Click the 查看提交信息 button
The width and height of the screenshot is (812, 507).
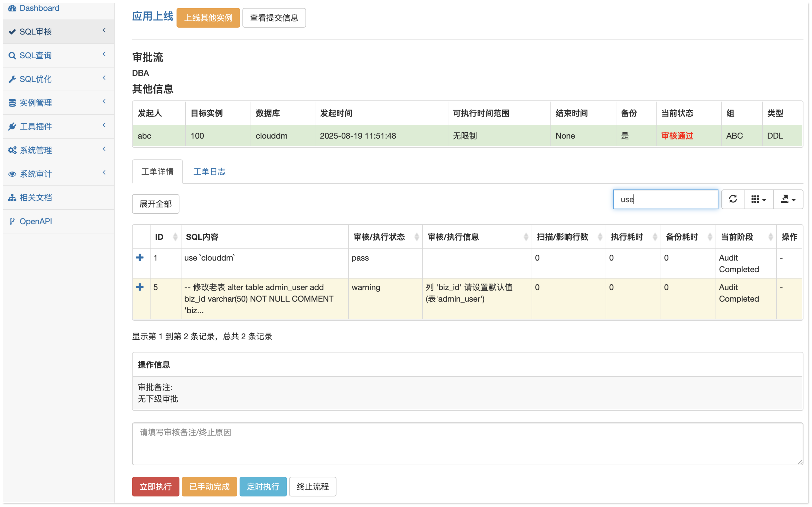pyautogui.click(x=274, y=18)
